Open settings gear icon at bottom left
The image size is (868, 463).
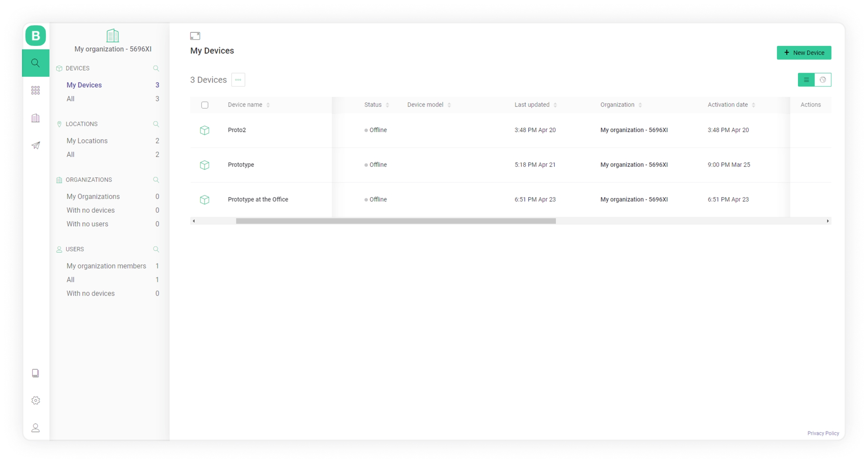pyautogui.click(x=35, y=401)
